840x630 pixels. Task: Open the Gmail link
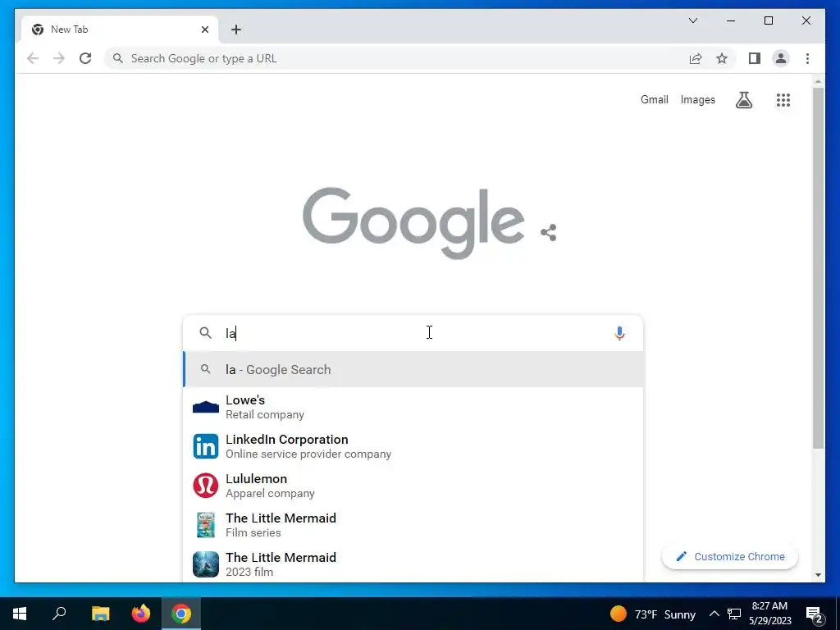pyautogui.click(x=654, y=99)
